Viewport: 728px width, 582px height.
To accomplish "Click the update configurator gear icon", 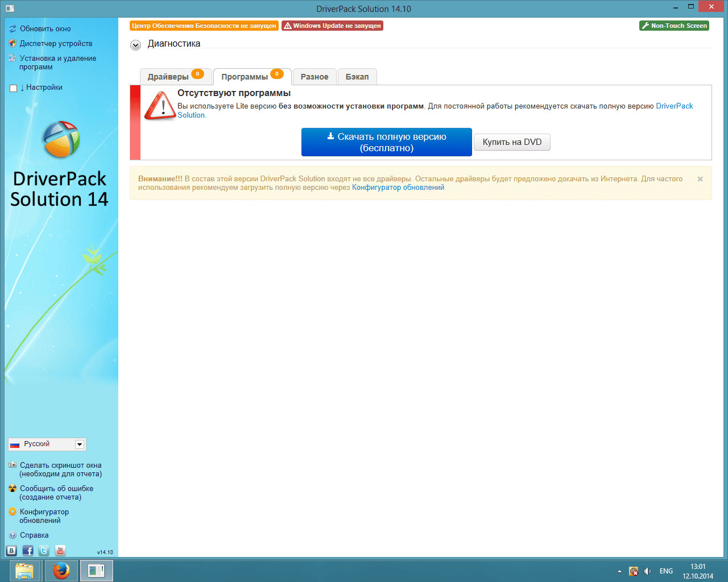I will click(x=13, y=512).
